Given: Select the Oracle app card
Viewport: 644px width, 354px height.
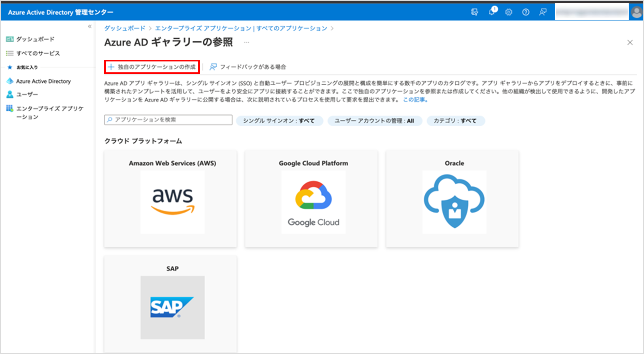Looking at the screenshot, I should (x=452, y=198).
